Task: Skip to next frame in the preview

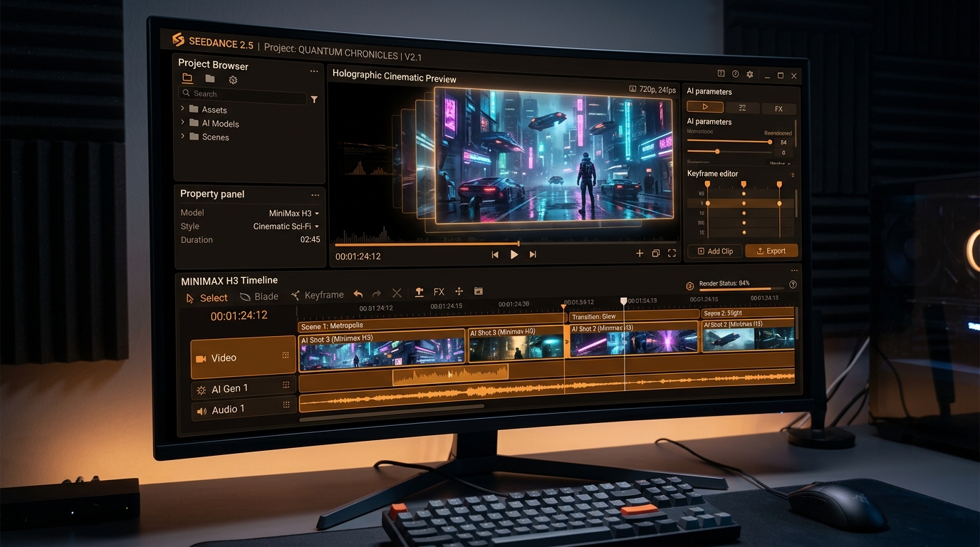Action: click(533, 254)
